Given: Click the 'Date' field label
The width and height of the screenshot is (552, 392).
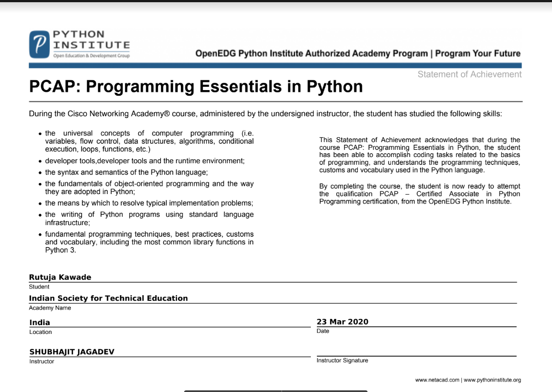Looking at the screenshot, I should pos(323,331).
